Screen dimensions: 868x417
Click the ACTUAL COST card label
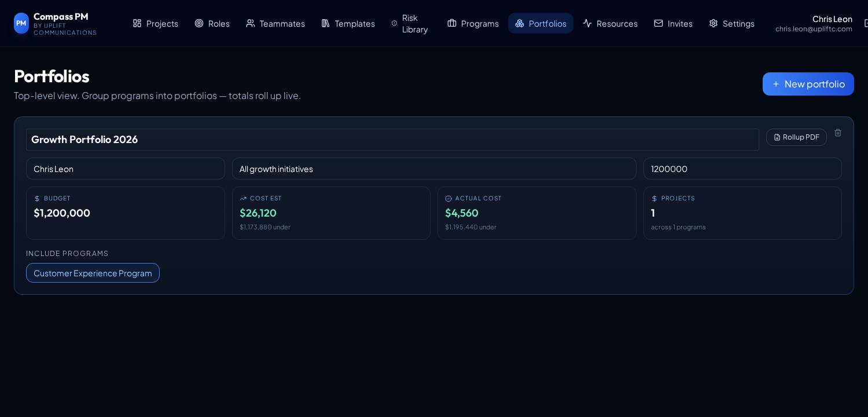479,198
